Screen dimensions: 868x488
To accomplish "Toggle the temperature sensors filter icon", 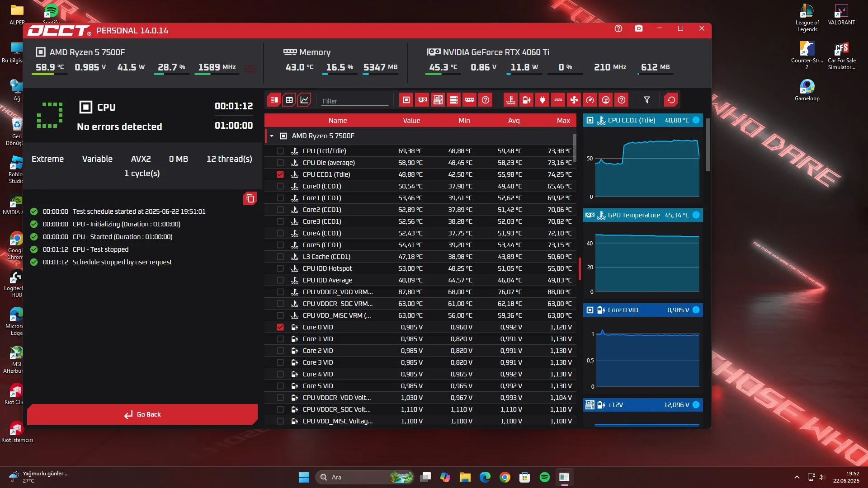I will pyautogui.click(x=511, y=100).
